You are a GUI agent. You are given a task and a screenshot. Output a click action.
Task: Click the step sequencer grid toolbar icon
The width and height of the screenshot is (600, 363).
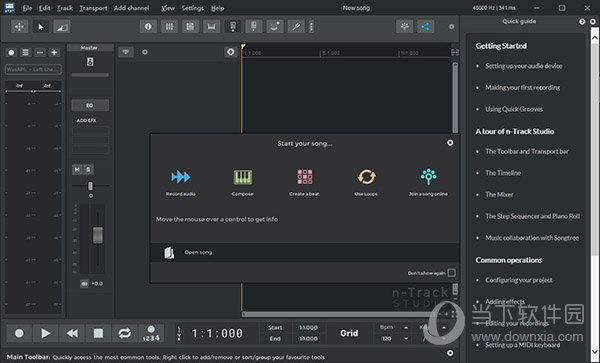[190, 26]
